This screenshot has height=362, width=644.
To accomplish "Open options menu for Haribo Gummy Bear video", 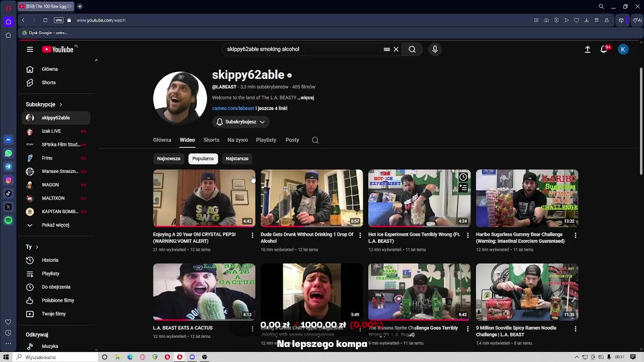I will pos(576,235).
